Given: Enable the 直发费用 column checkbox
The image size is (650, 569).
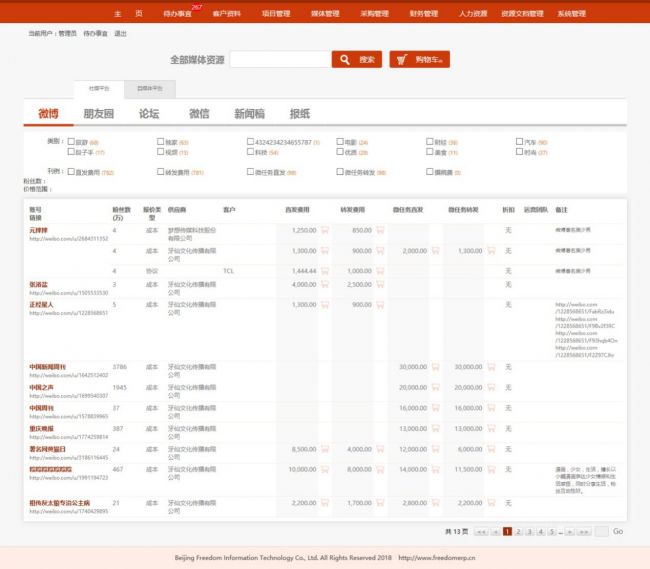Looking at the screenshot, I should pos(71,172).
